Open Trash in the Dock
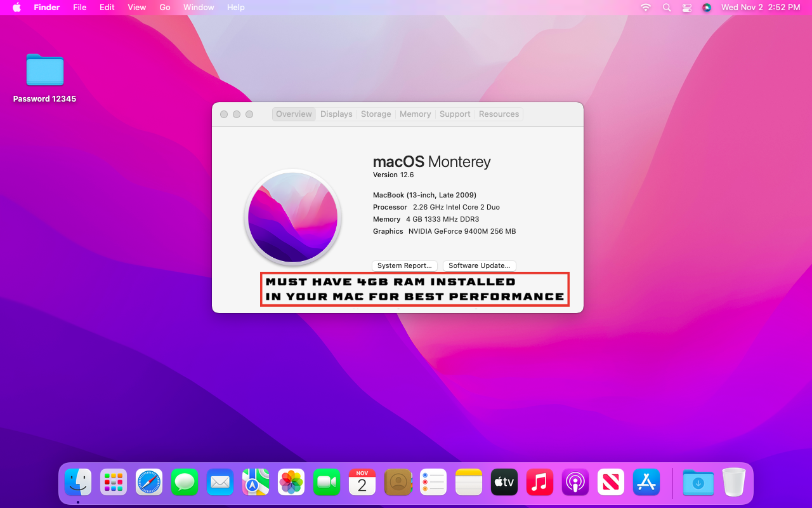Screen dimensions: 812x508 [x=734, y=483]
